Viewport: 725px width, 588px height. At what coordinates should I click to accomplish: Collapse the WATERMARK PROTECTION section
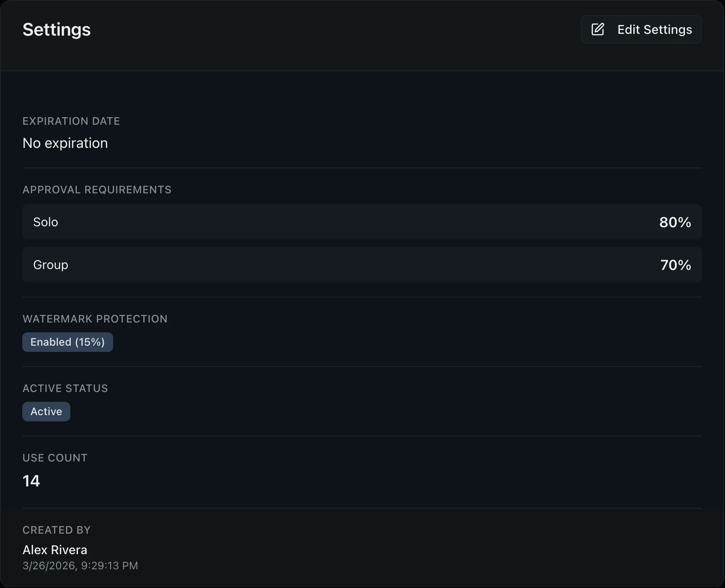coord(95,318)
